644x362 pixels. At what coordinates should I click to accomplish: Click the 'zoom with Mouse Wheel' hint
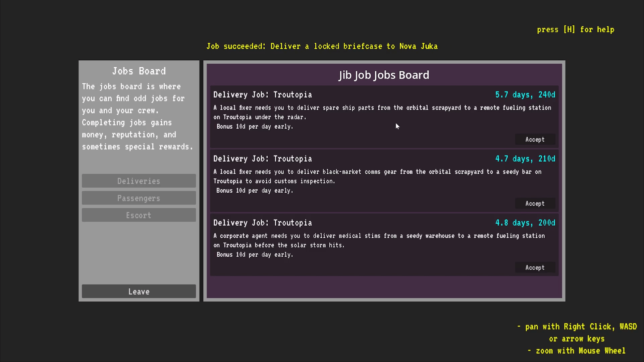(577, 351)
